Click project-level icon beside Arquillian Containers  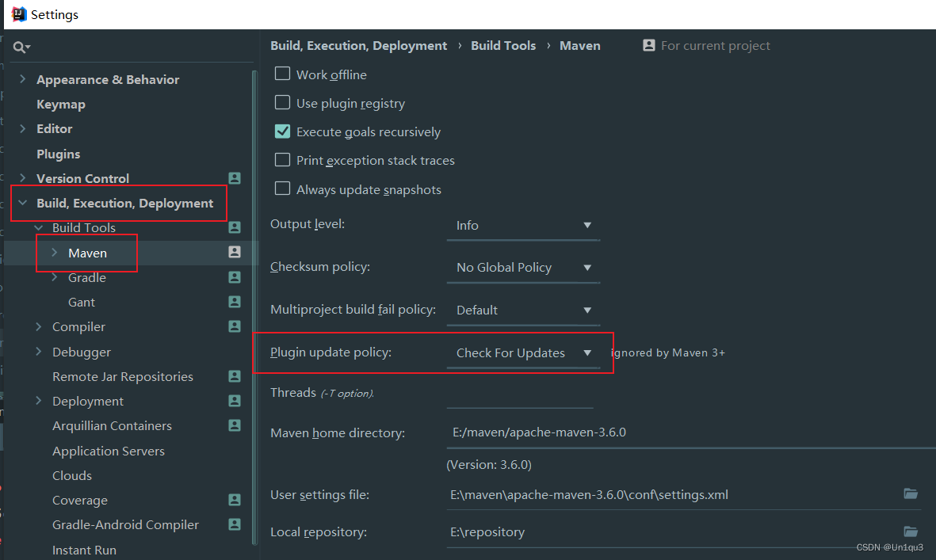click(235, 425)
